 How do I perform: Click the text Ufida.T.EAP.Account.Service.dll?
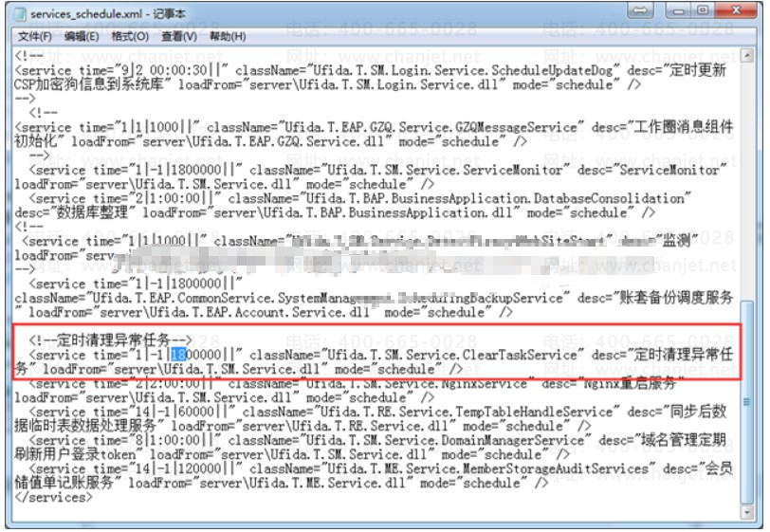(x=259, y=312)
